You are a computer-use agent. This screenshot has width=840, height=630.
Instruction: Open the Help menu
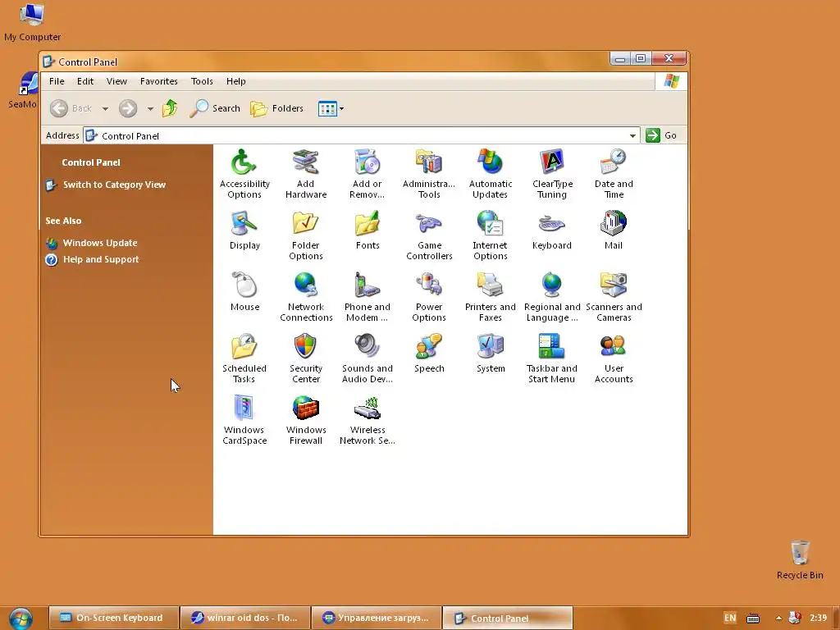coord(235,81)
